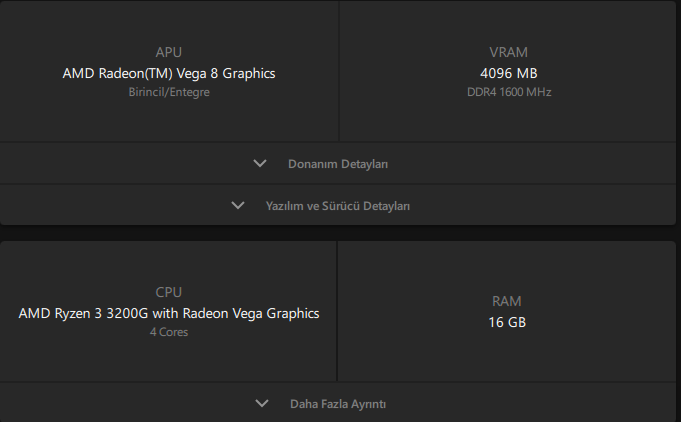Viewport: 681px width, 422px height.
Task: Select the 4096 MB VRAM value
Action: coord(509,73)
